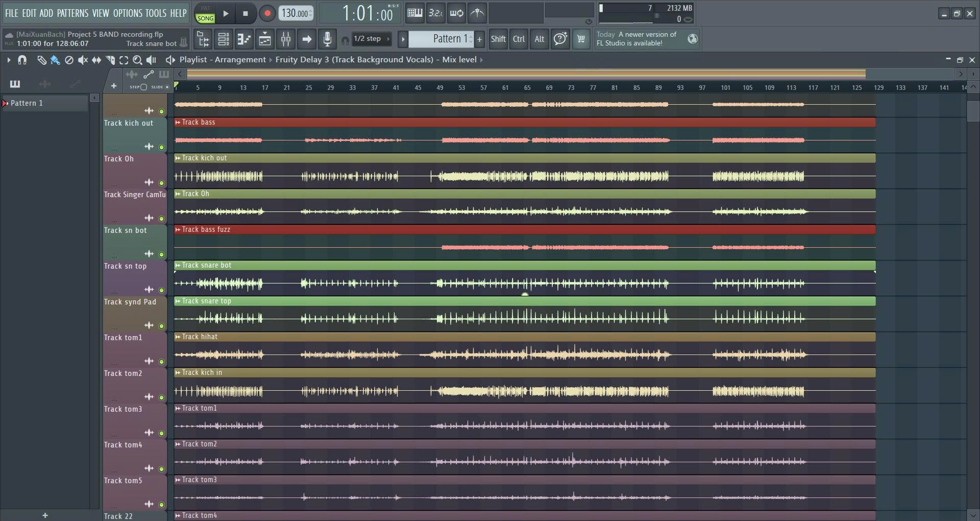Click the microphone recording icon
The width and height of the screenshot is (980, 521).
327,39
